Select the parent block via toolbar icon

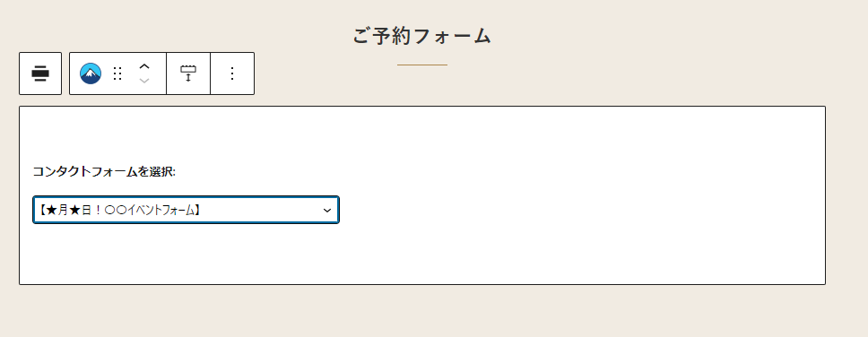coord(40,73)
